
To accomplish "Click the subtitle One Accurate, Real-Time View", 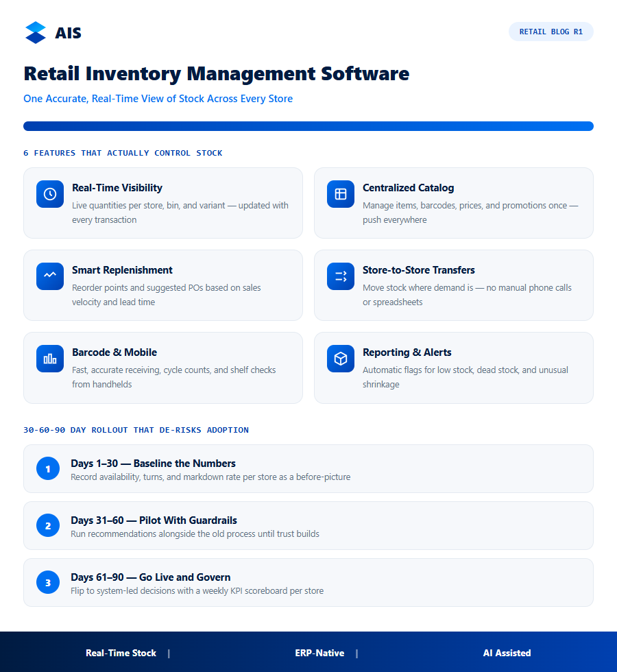I will 158,99.
